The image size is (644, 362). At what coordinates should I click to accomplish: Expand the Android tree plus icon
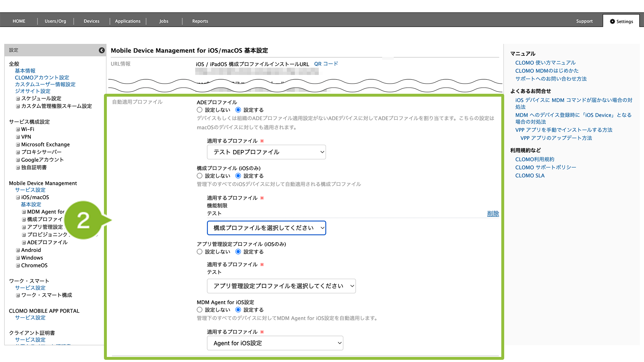tap(18, 250)
